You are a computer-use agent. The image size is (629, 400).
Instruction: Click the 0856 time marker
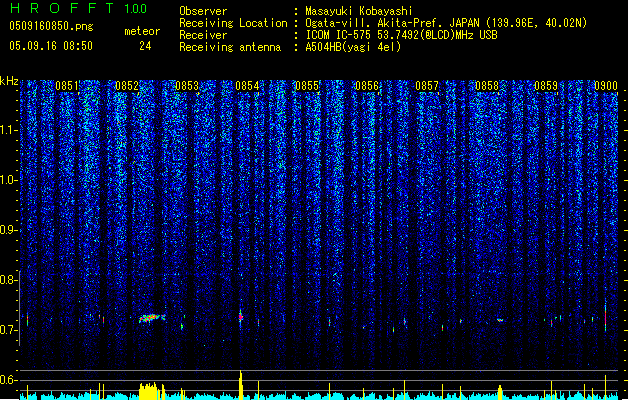point(367,86)
